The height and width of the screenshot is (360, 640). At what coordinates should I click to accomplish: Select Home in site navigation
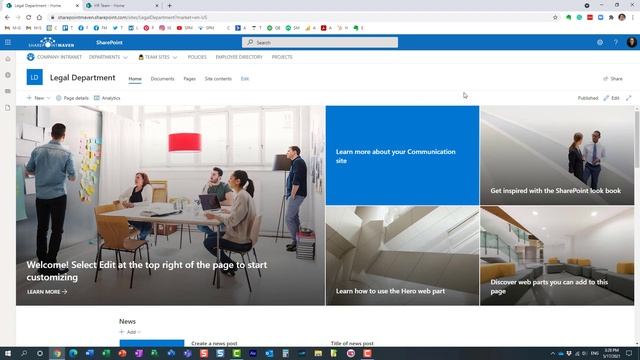click(x=135, y=79)
